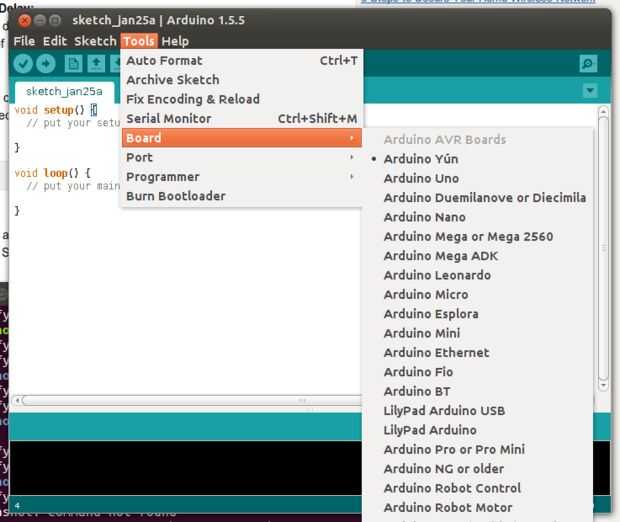Choose Arduino Robot Control board
This screenshot has width=620, height=522.
(x=478, y=488)
